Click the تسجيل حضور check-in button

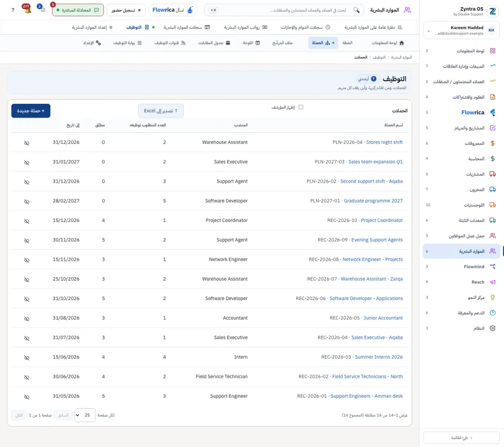(x=126, y=10)
